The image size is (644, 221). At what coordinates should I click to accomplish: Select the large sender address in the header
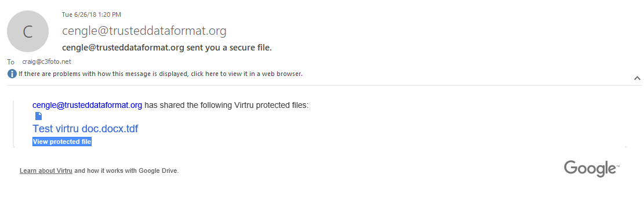(144, 31)
